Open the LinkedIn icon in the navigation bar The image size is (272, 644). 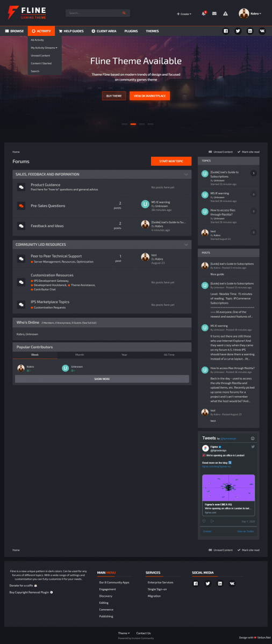(250, 31)
